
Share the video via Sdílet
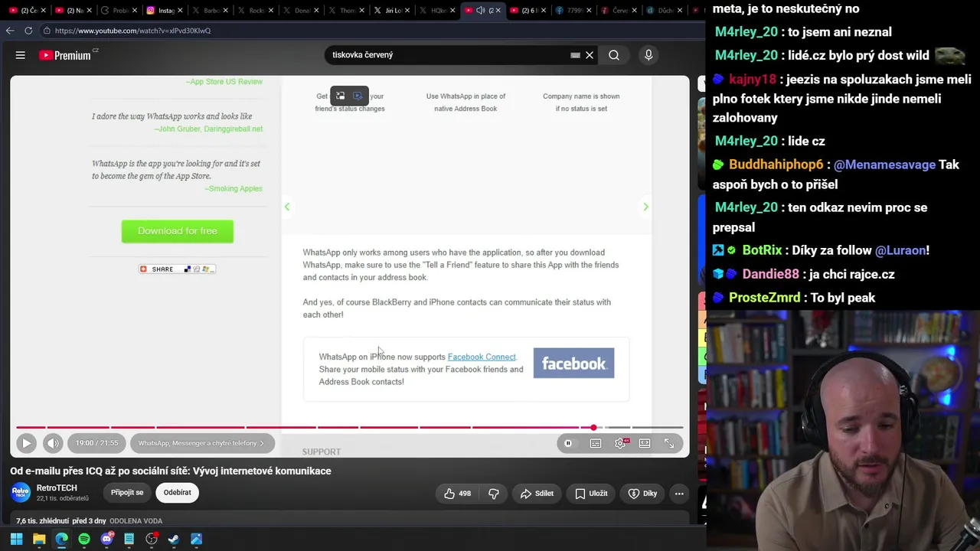pyautogui.click(x=537, y=494)
